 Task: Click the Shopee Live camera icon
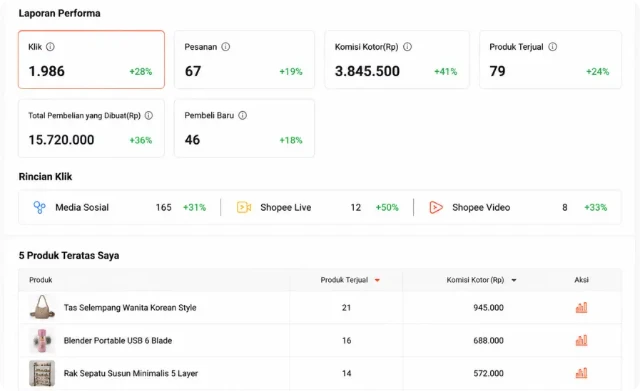pyautogui.click(x=244, y=207)
